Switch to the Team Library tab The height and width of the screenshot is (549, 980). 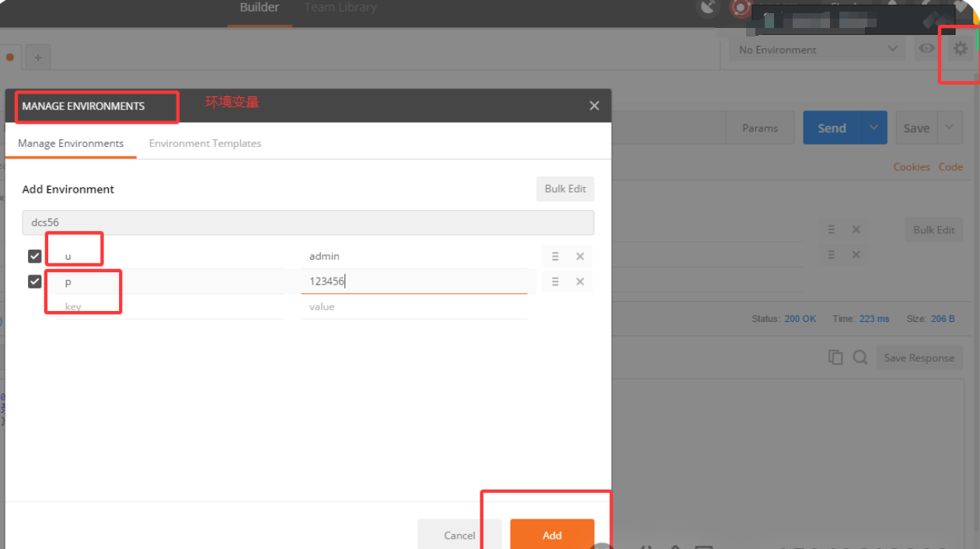(x=340, y=9)
